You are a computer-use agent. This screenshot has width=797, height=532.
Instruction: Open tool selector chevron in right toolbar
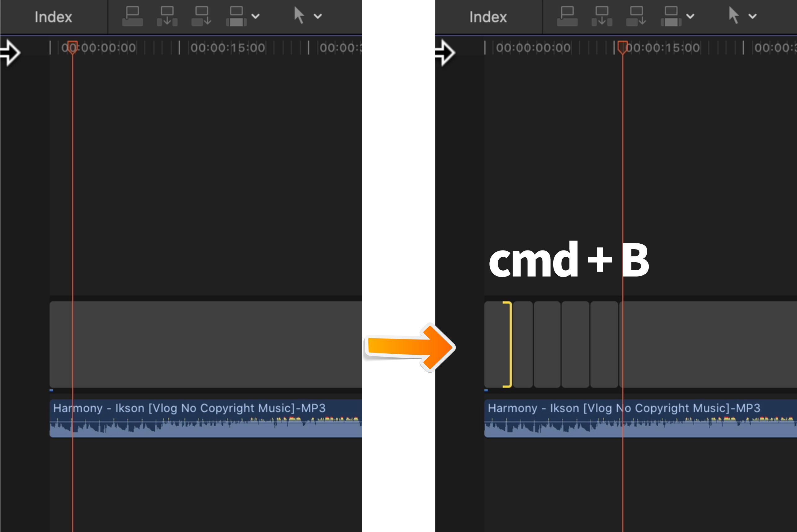tap(752, 16)
